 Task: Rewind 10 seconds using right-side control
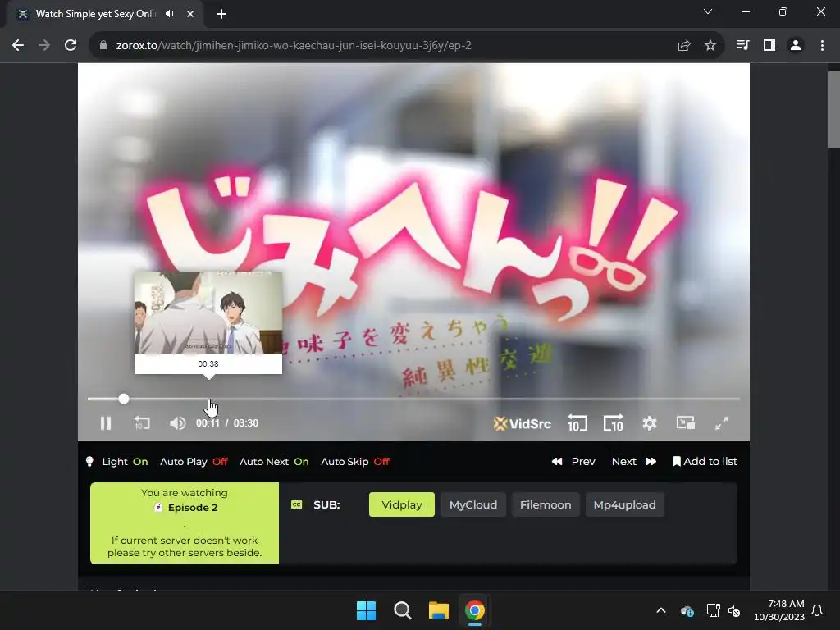point(577,423)
